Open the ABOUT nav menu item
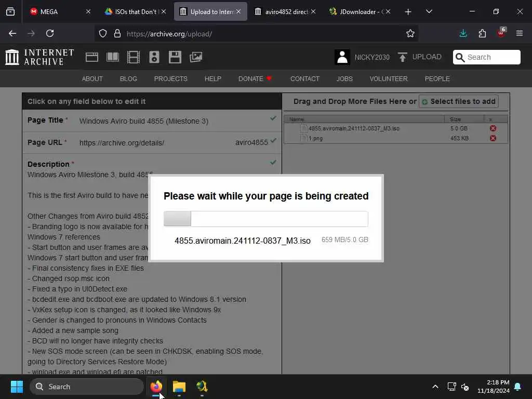Viewport: 532px width, 399px height. (92, 79)
